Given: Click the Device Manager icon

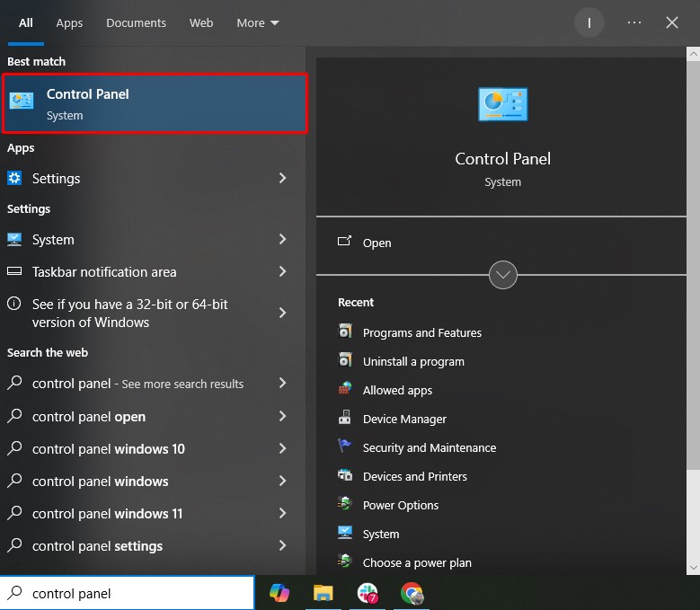Looking at the screenshot, I should pyautogui.click(x=345, y=417).
